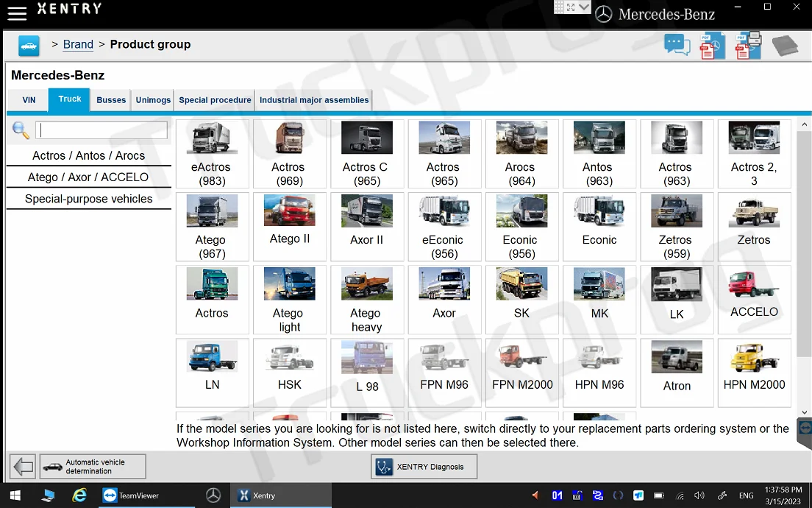The image size is (812, 508).
Task: Open the PDF print icon
Action: pos(748,46)
